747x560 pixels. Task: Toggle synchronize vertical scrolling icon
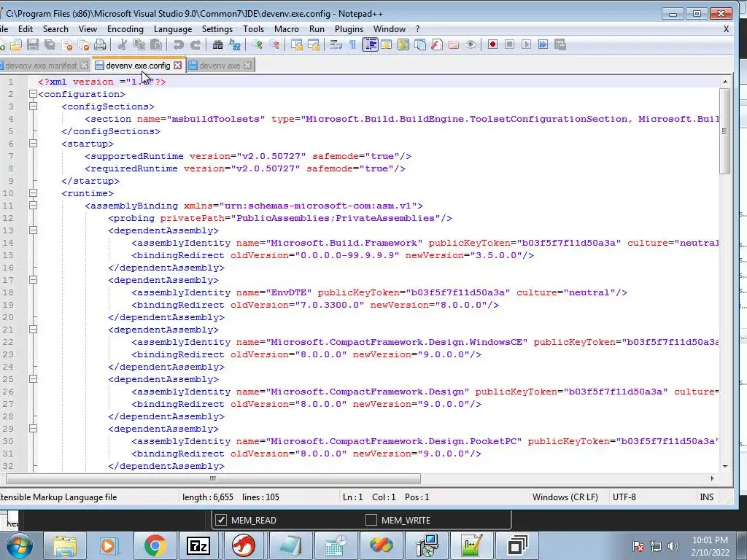click(297, 44)
